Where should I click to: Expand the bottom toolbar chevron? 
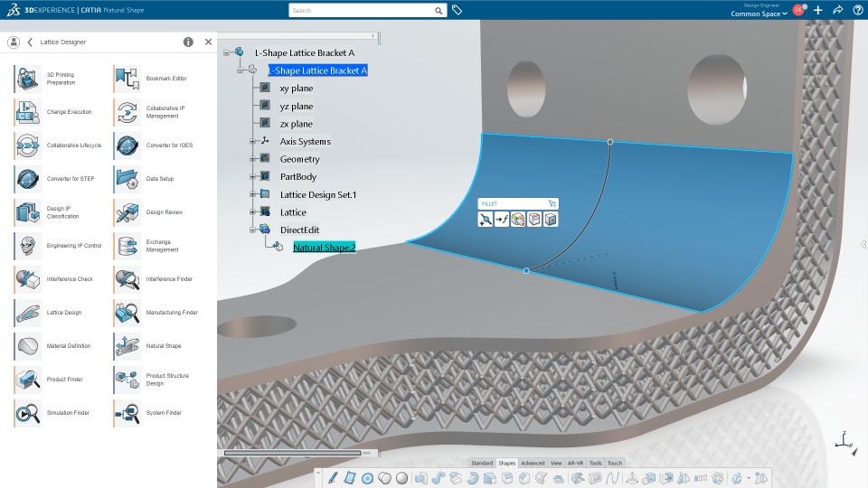coord(318,473)
